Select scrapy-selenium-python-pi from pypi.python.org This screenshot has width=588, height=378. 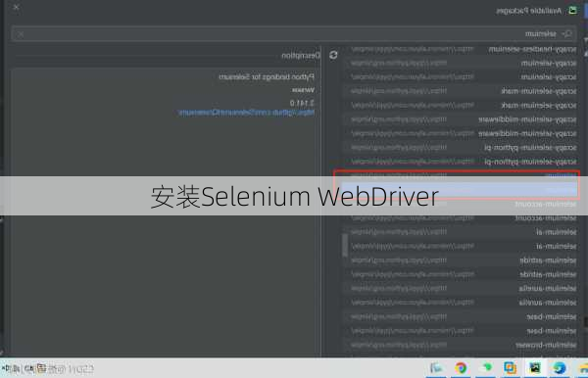pos(461,148)
